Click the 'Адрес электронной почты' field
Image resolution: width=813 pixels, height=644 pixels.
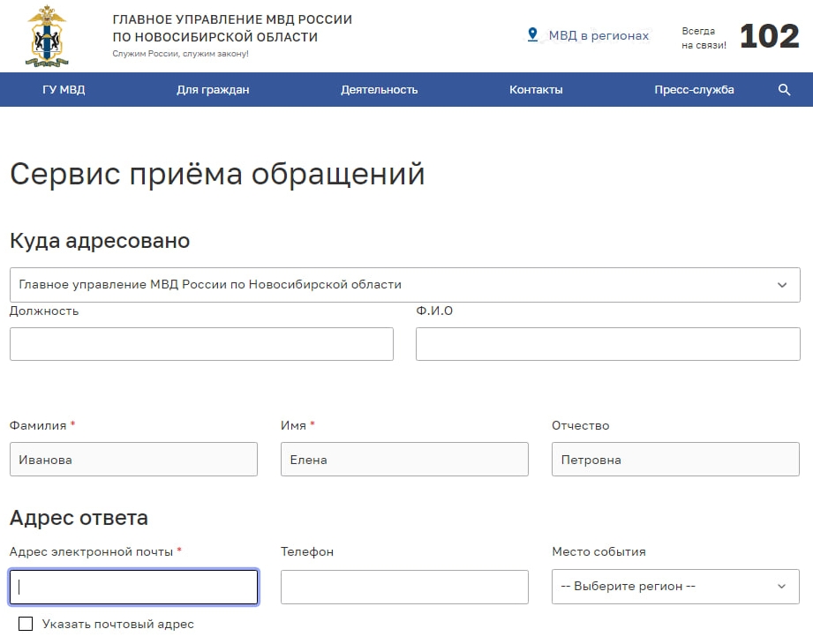click(x=133, y=587)
